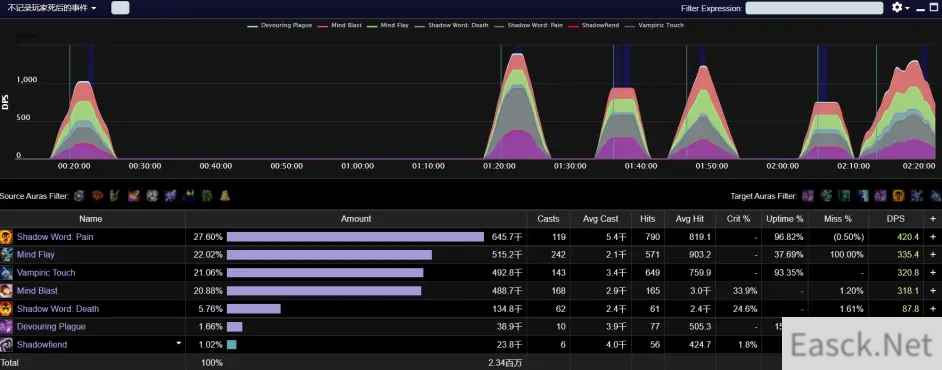Screen dimensions: 942x370
Task: Select the last Target Auras Filter icon
Action: [936, 196]
